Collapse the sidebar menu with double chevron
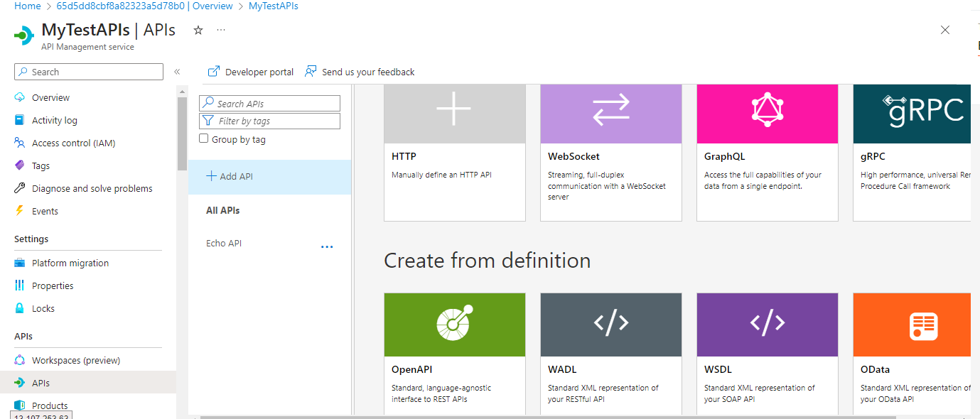The height and width of the screenshot is (419, 980). tap(177, 72)
